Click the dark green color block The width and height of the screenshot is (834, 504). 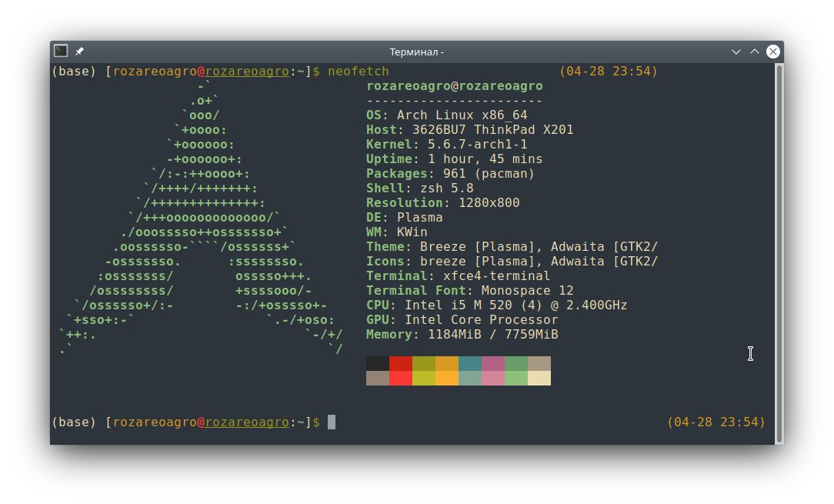pos(516,363)
